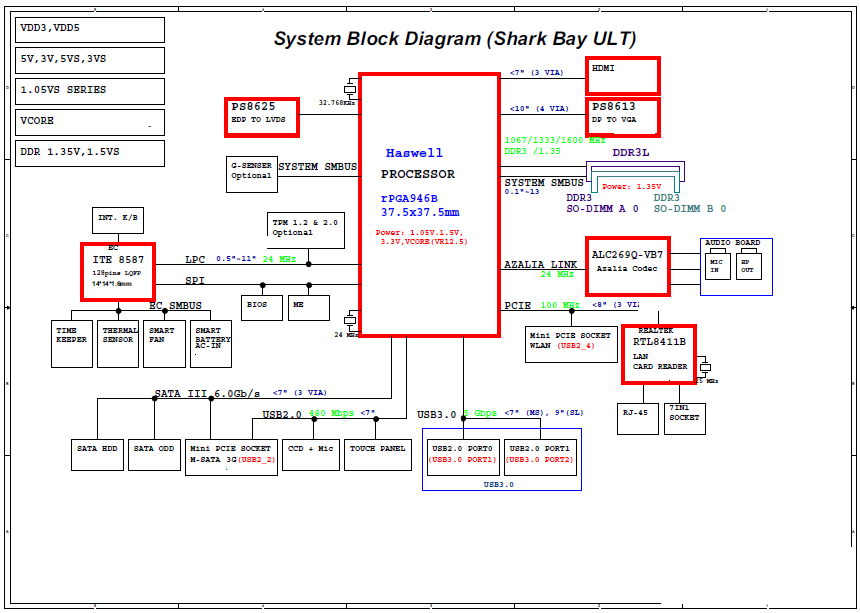The height and width of the screenshot is (613, 860).
Task: Click the SMART BATTERY AC-IN block
Action: pyautogui.click(x=211, y=344)
